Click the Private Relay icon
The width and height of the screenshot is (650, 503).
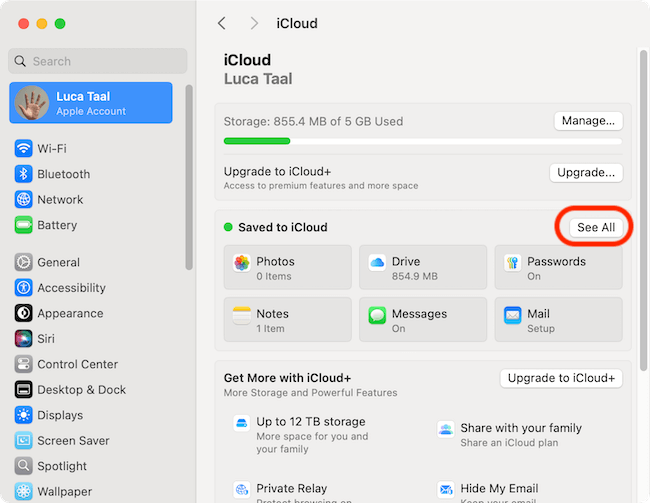[241, 490]
